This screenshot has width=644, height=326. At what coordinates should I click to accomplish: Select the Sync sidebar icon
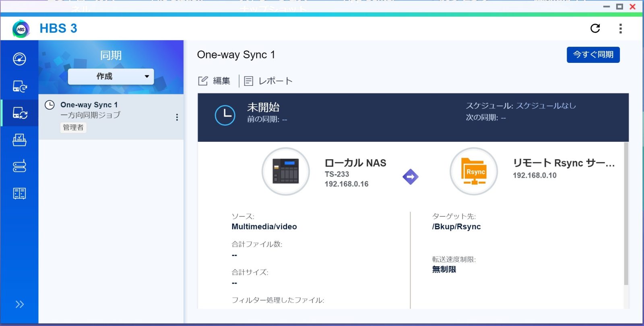pyautogui.click(x=19, y=113)
